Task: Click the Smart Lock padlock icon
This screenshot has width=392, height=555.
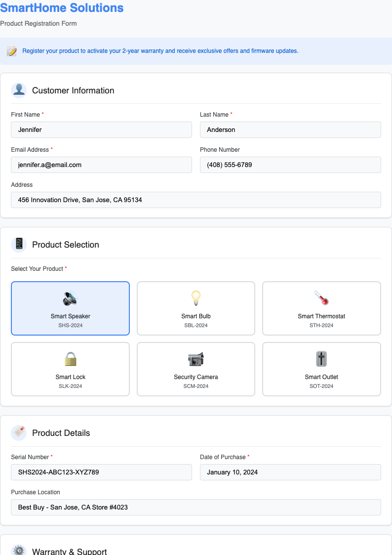Action: tap(70, 359)
